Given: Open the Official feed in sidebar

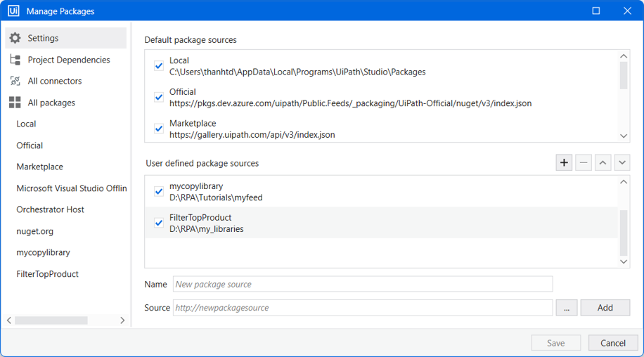Looking at the screenshot, I should (x=30, y=145).
